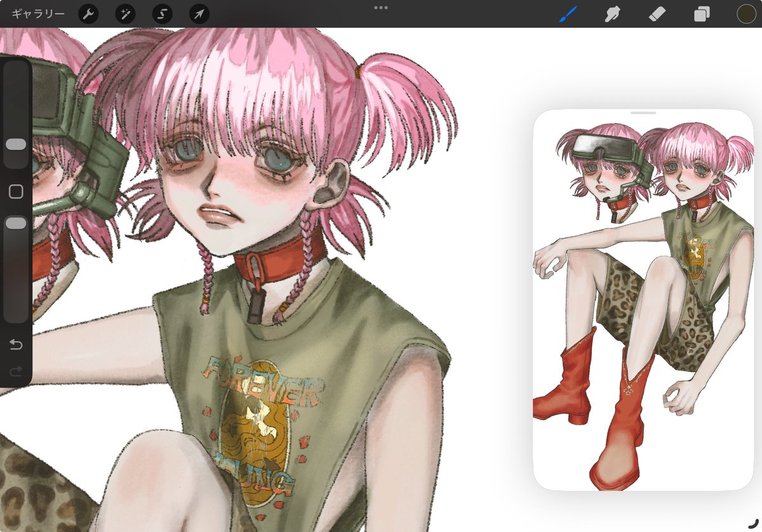Open the Layers panel
The width and height of the screenshot is (762, 532).
point(702,14)
